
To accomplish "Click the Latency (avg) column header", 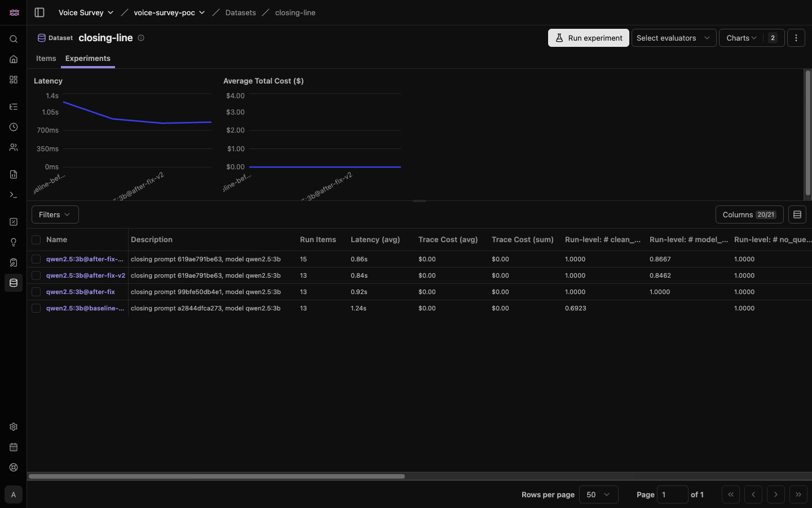I will pos(376,240).
